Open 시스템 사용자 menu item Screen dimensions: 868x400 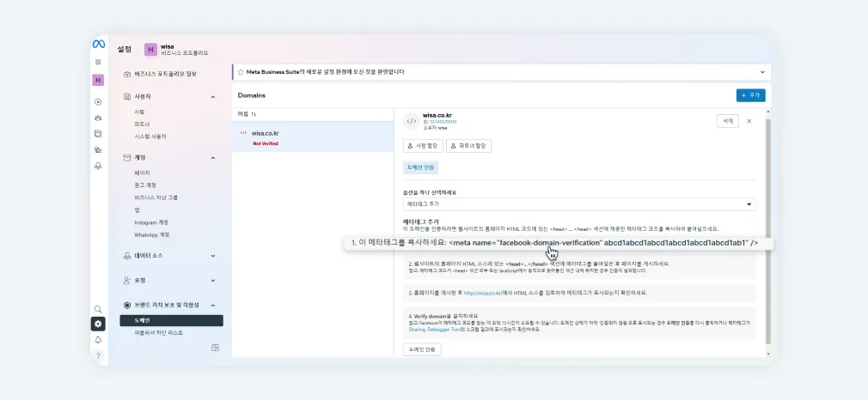pyautogui.click(x=150, y=136)
